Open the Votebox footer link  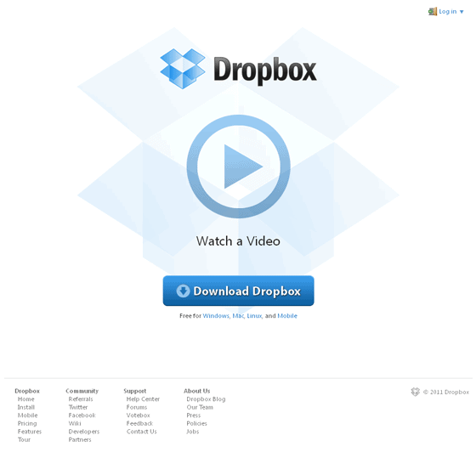click(x=138, y=415)
